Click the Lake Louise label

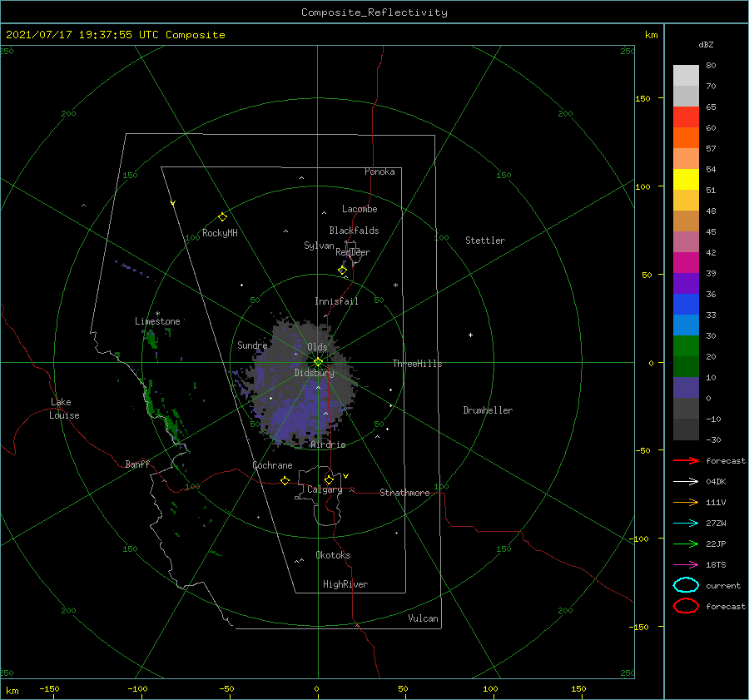pyautogui.click(x=64, y=409)
